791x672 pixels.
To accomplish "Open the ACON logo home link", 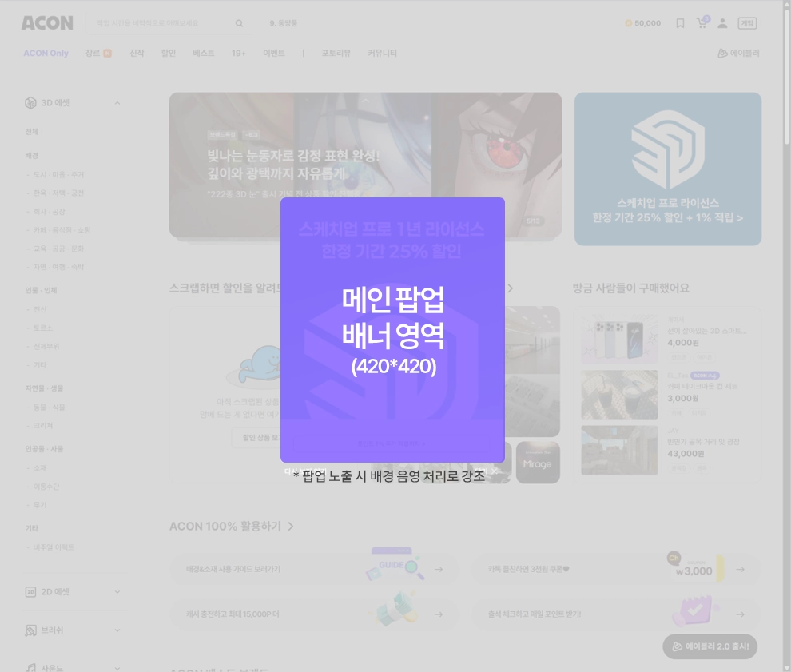I will point(47,23).
